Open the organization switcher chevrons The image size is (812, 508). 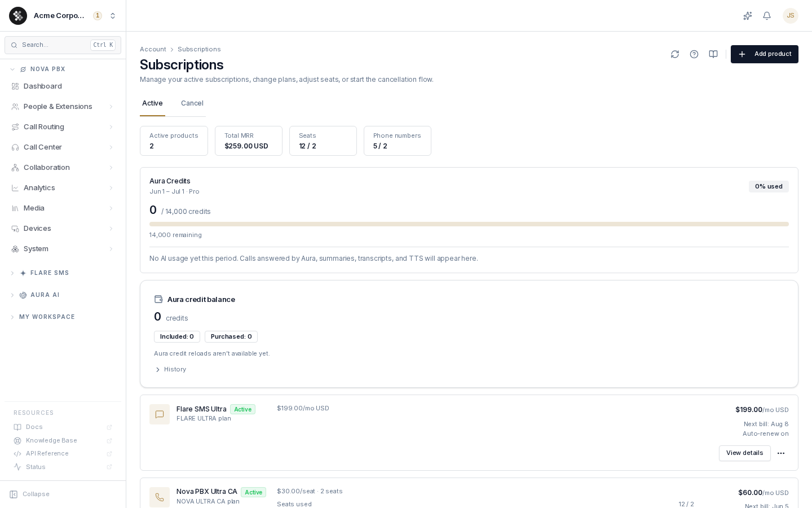coord(113,16)
